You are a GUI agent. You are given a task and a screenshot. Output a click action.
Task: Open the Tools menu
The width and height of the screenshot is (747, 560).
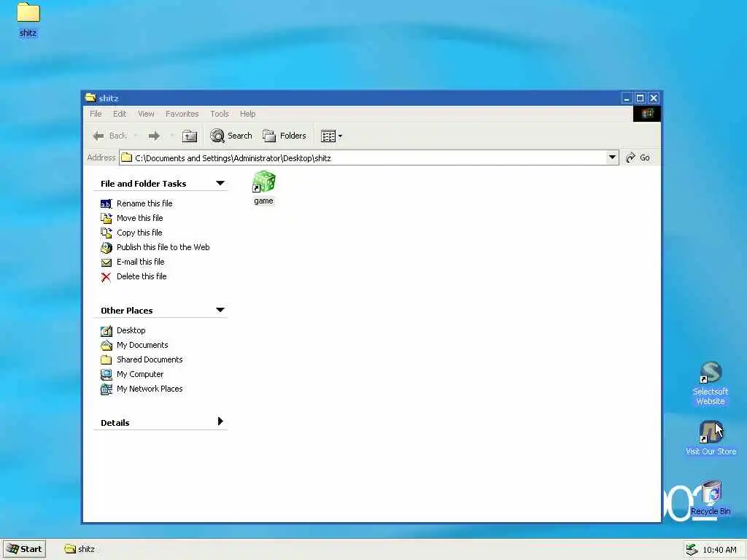click(x=220, y=114)
